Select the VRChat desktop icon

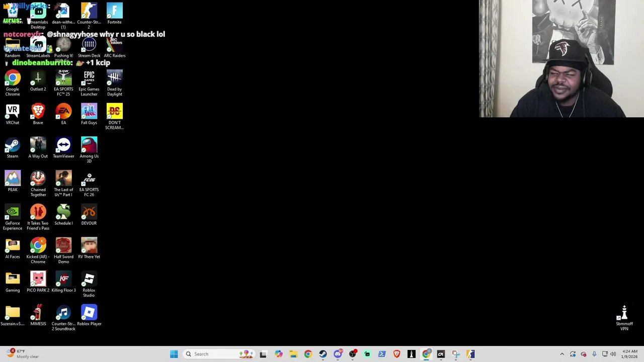(x=13, y=115)
